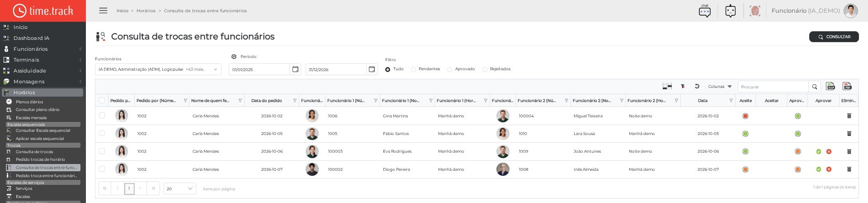868x203 pixels.
Task: Open the items per page dropdown
Action: [180, 188]
